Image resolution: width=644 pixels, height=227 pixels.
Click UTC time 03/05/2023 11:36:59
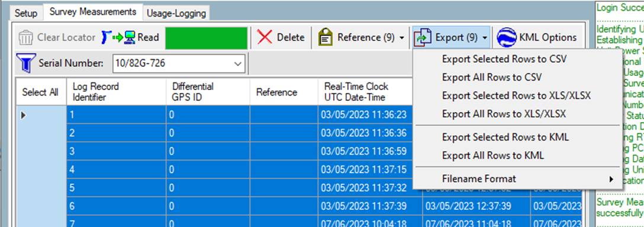[x=364, y=151]
